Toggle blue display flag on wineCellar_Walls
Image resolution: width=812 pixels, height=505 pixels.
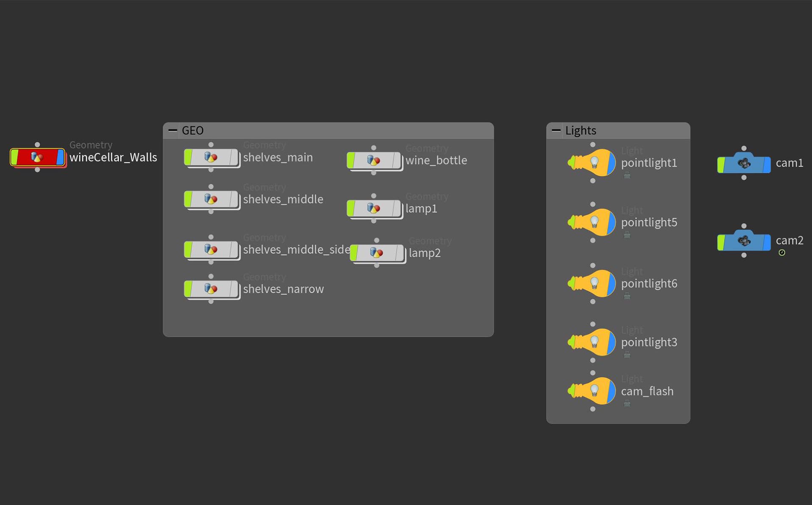60,157
